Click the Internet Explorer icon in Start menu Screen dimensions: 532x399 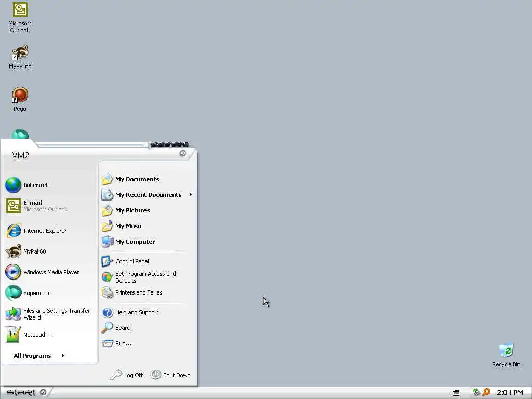coord(14,231)
